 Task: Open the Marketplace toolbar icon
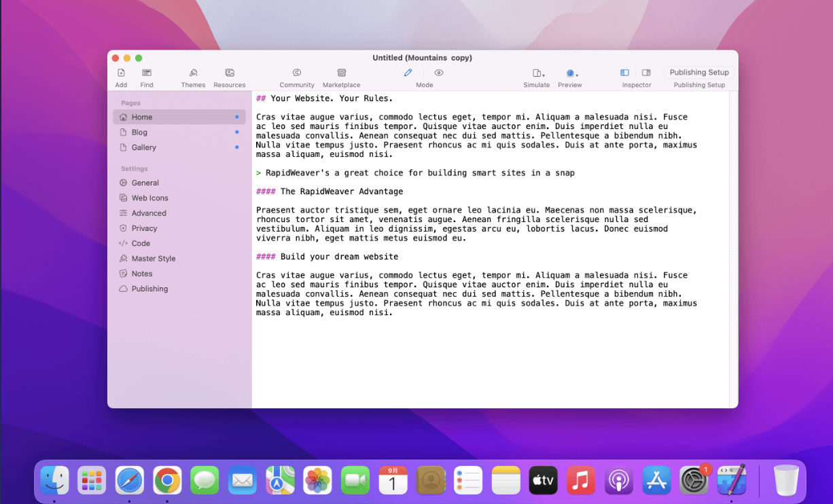coord(342,73)
